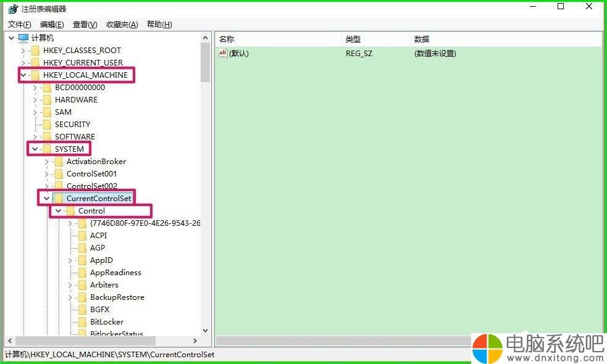Viewport: 607px width, 364px height.
Task: Select the (默认) value name
Action: 239,54
